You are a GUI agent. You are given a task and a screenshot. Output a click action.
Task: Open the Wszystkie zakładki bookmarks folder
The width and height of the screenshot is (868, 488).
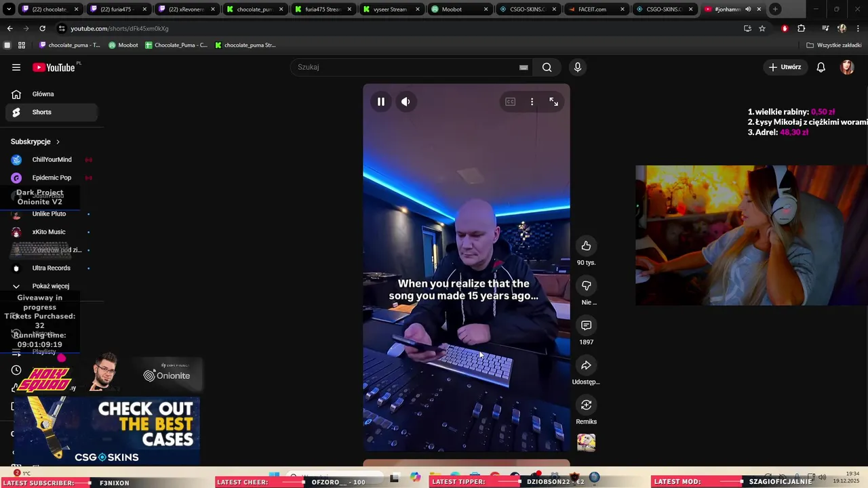point(834,45)
